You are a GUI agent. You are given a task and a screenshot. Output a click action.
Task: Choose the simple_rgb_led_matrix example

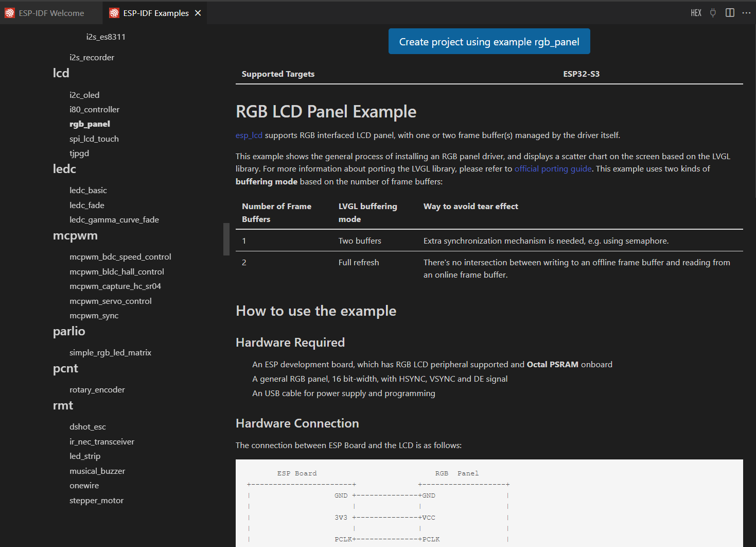(x=110, y=353)
